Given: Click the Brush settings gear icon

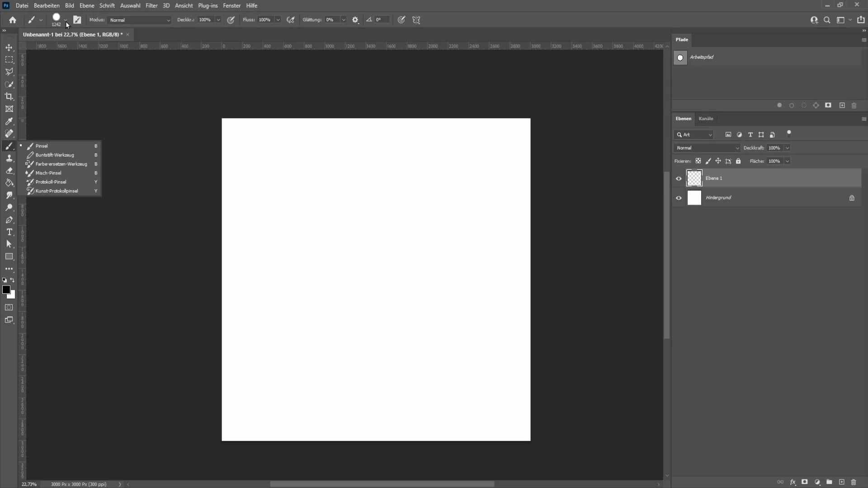Looking at the screenshot, I should pos(355,20).
